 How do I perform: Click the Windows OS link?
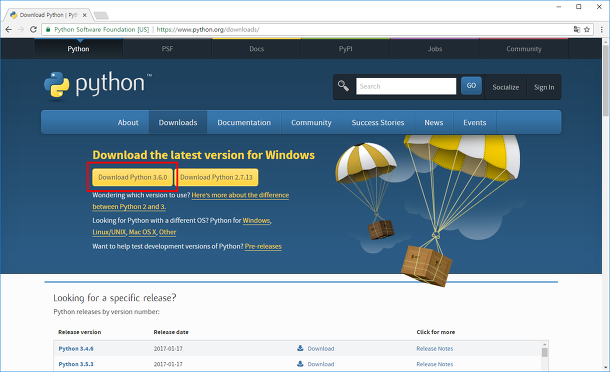point(256,221)
